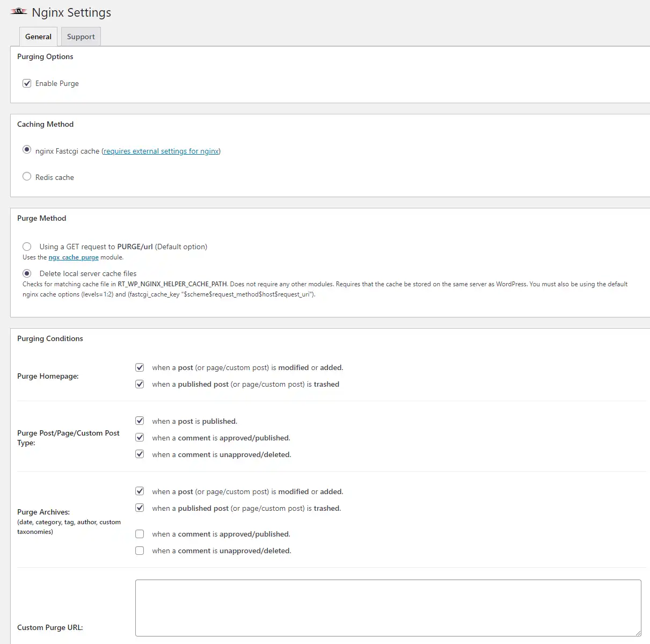Uncheck homepage purge when post modified or added

click(140, 367)
